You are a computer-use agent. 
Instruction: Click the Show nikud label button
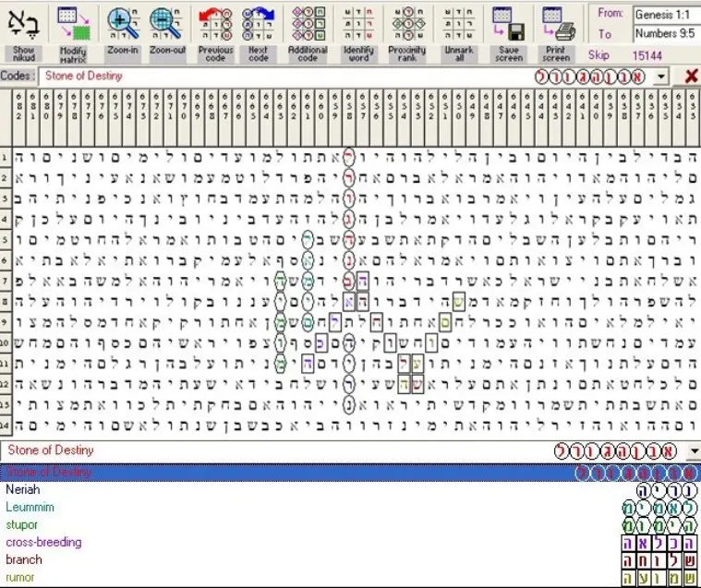[x=24, y=54]
